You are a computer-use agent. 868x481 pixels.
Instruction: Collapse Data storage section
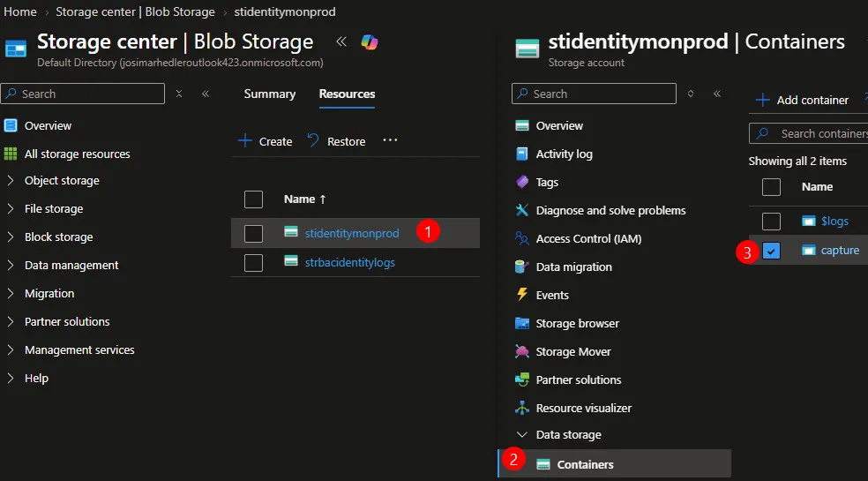point(521,434)
